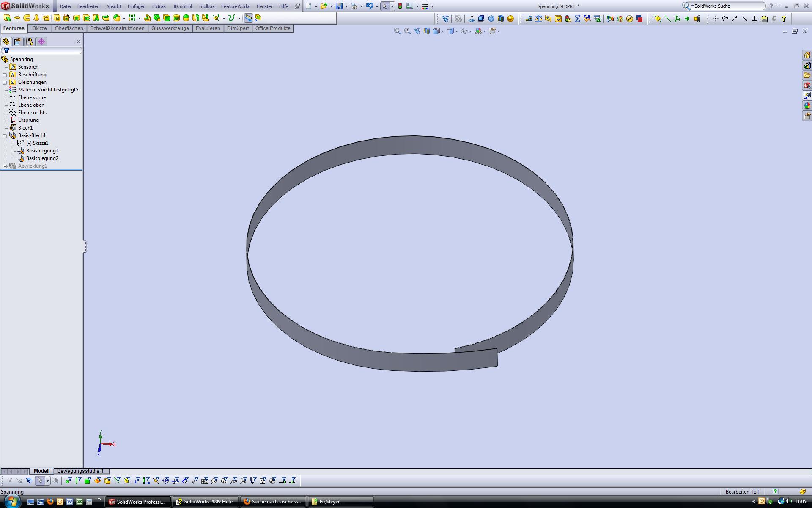Click the panel collapse handle on left pane edge
The width and height of the screenshot is (812, 508).
pyautogui.click(x=85, y=247)
